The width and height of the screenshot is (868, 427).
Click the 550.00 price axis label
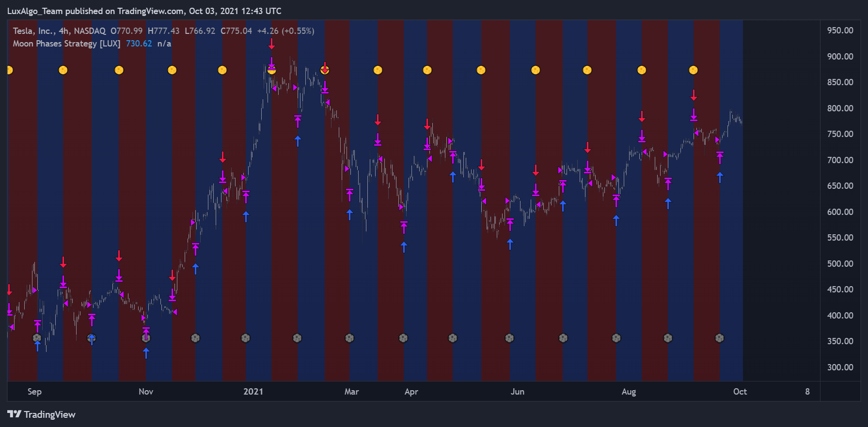click(x=840, y=238)
